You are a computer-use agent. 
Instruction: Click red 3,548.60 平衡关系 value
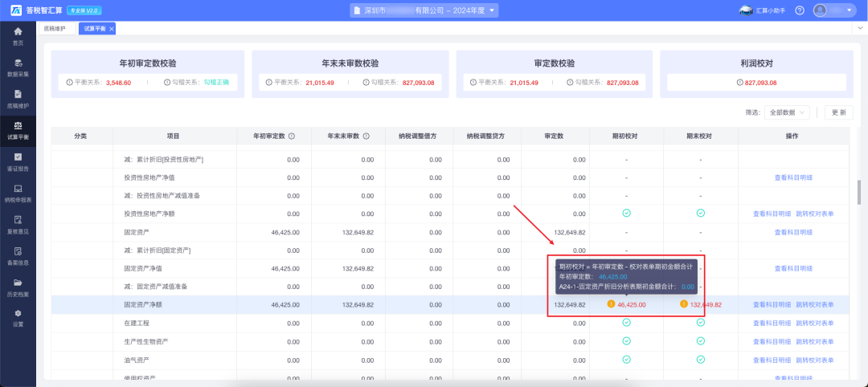(118, 83)
